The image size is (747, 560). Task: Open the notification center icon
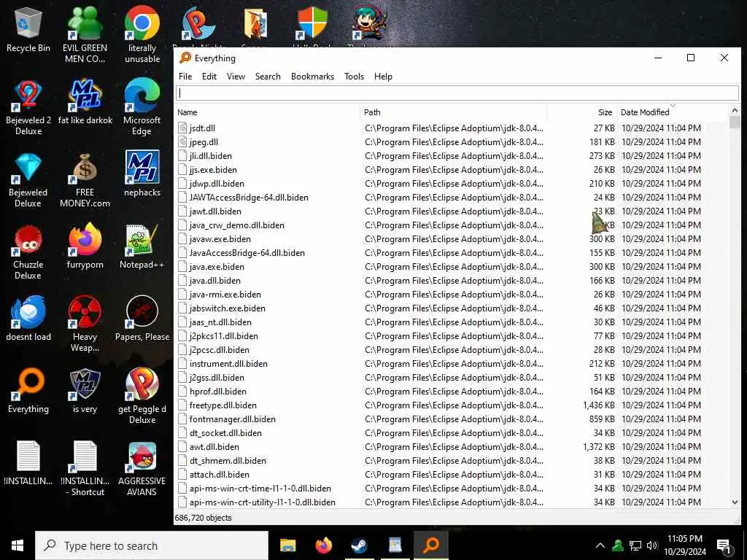pos(724,545)
